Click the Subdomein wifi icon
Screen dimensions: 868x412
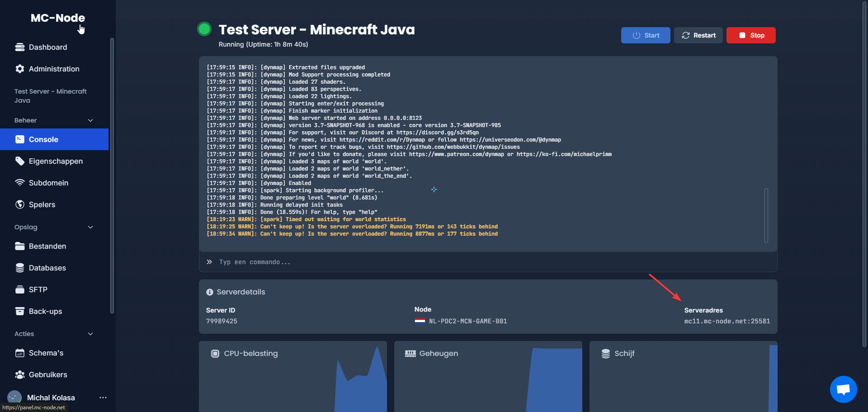coord(20,183)
